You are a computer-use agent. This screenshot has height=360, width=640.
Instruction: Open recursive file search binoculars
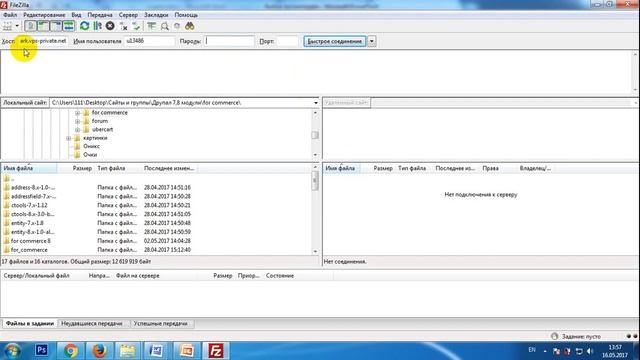(189, 26)
